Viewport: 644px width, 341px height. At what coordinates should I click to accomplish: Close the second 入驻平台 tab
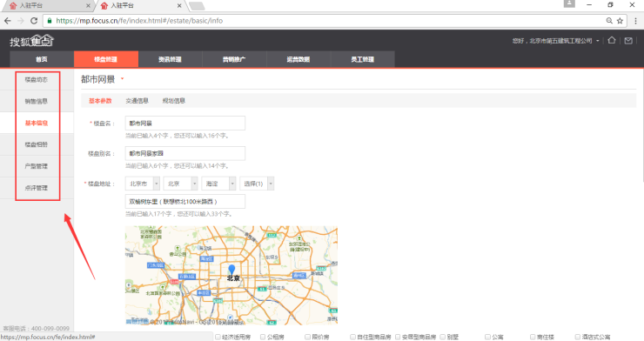(179, 6)
